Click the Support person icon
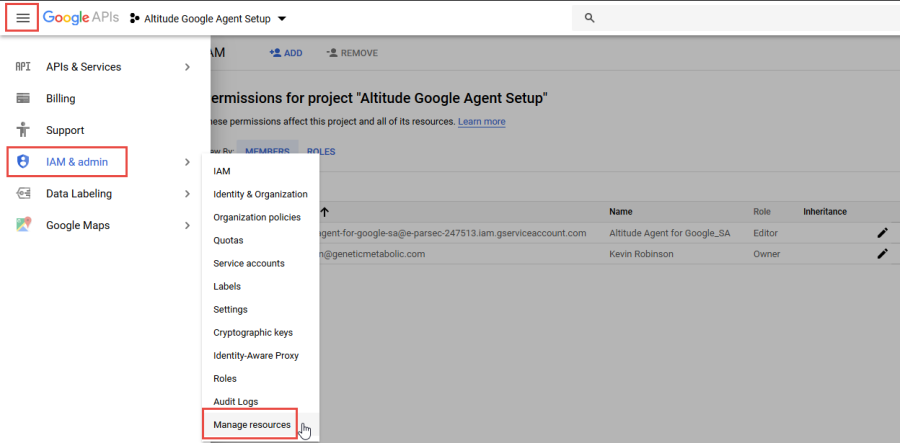Screen dimensions: 900x443 (x=23, y=130)
